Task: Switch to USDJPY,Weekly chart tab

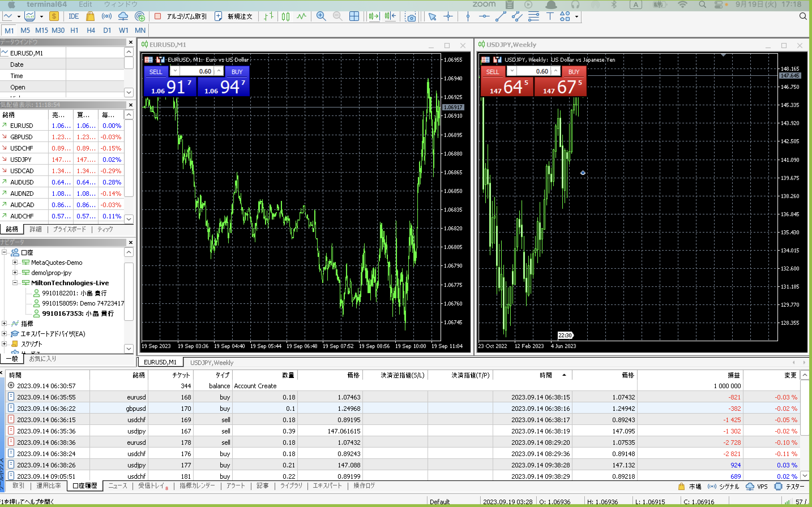Action: point(211,362)
